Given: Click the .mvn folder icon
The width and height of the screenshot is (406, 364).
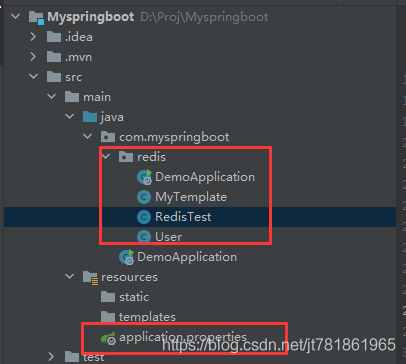Looking at the screenshot, I should pyautogui.click(x=54, y=57).
